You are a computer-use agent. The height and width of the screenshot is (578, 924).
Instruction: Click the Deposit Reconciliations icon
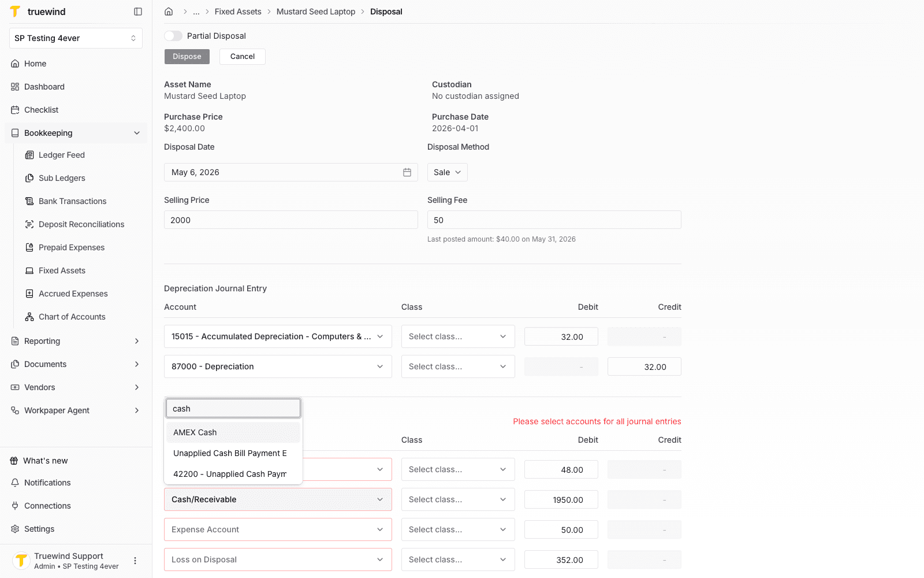pos(29,224)
